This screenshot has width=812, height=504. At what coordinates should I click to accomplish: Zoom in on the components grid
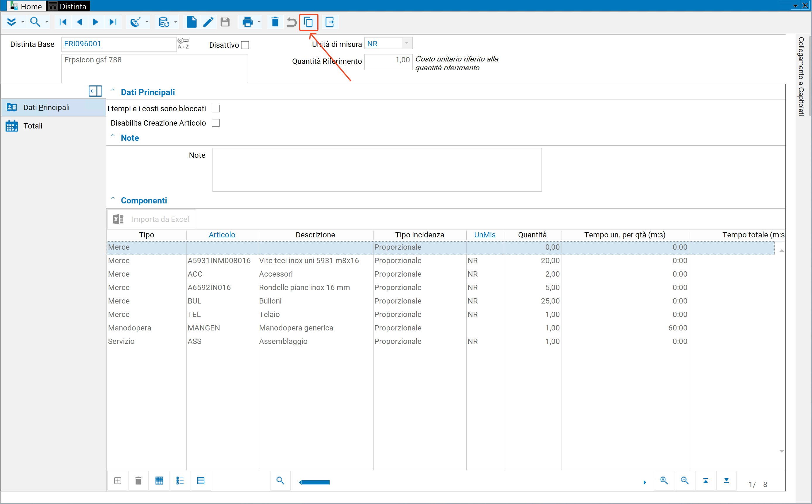click(664, 480)
